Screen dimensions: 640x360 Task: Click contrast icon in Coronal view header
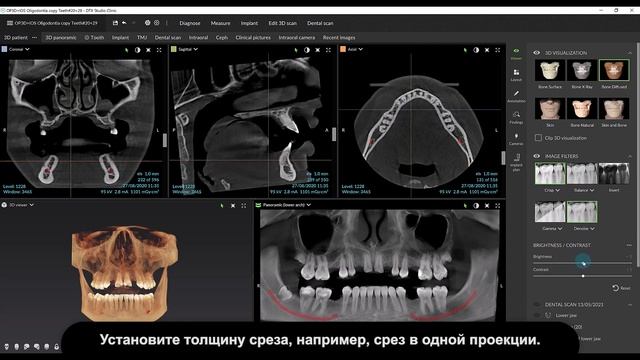pos(138,50)
